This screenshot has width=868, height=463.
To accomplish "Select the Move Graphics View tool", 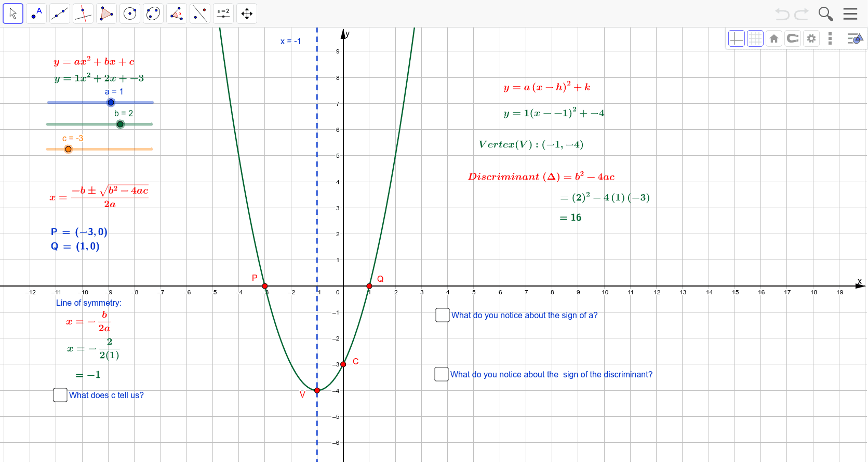I will 247,13.
